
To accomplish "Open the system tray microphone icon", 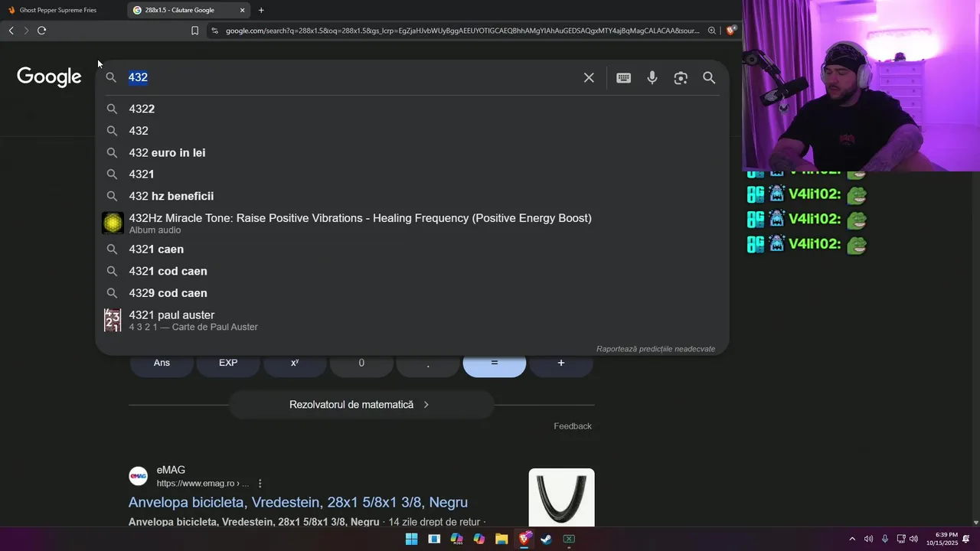I will (884, 539).
